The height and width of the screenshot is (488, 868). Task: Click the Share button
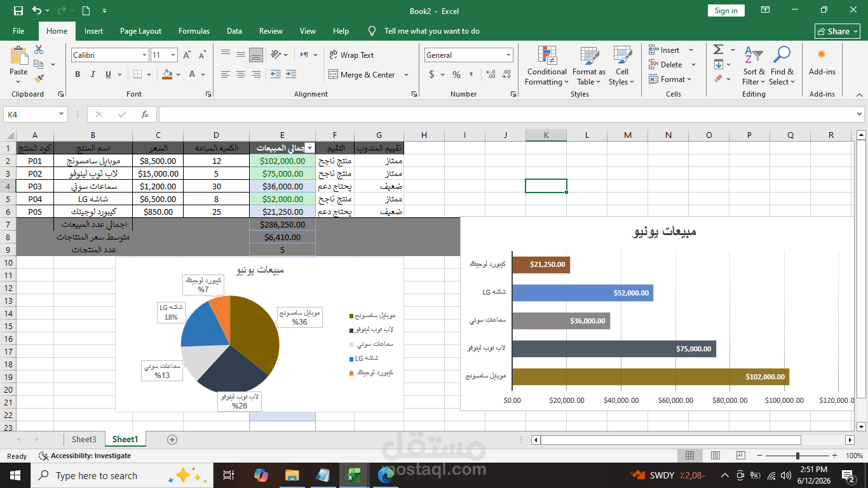click(x=837, y=31)
